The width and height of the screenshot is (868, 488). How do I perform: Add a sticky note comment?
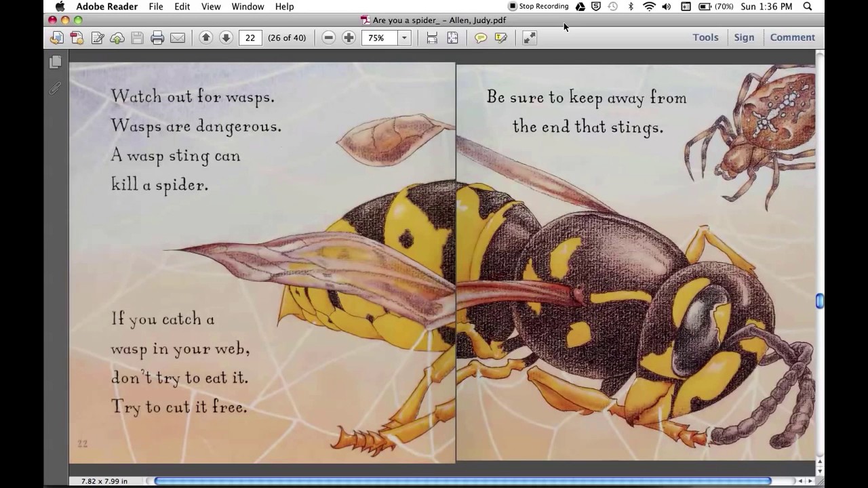coord(481,38)
